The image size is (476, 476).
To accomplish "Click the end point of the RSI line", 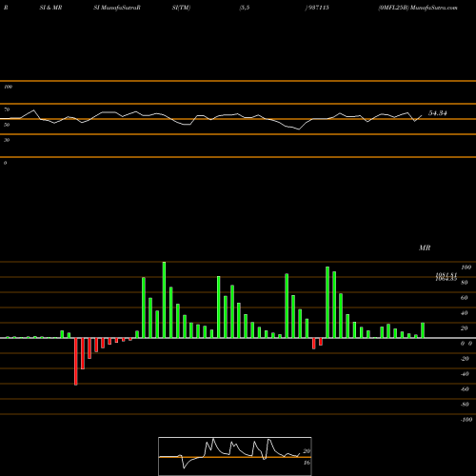I will (x=422, y=115).
